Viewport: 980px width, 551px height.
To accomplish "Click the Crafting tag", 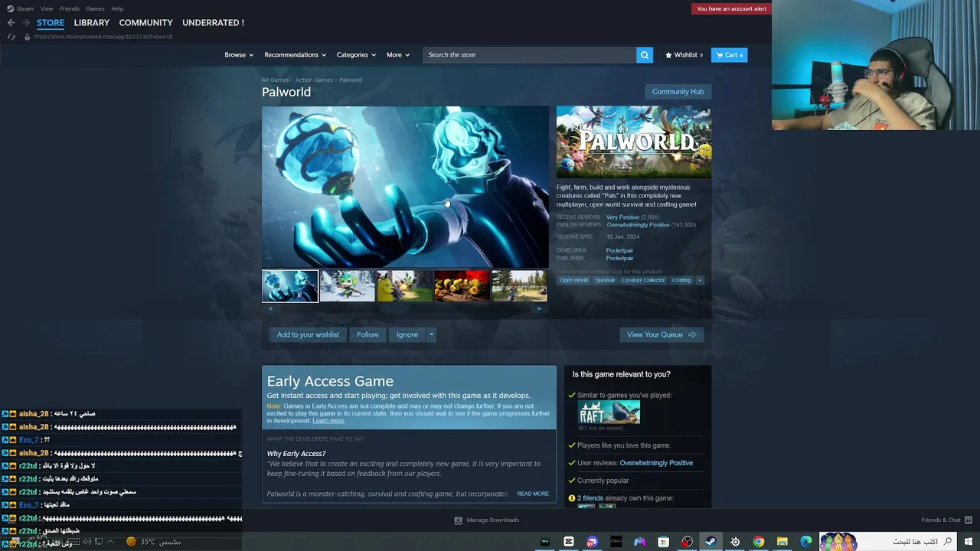I will (681, 280).
